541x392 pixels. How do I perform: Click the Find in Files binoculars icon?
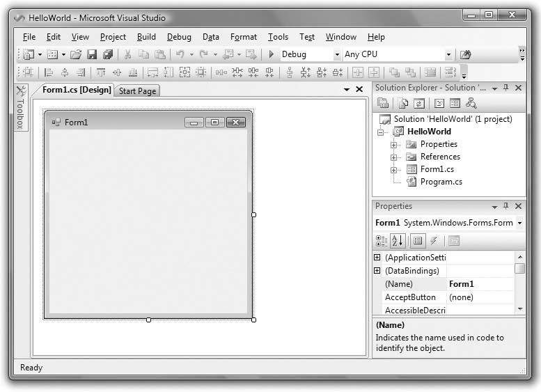[465, 54]
